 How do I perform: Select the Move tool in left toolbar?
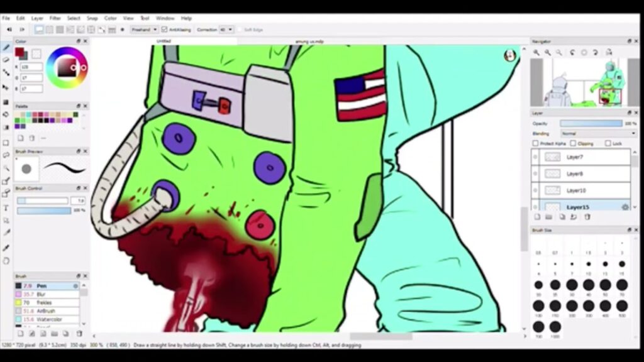pos(6,87)
